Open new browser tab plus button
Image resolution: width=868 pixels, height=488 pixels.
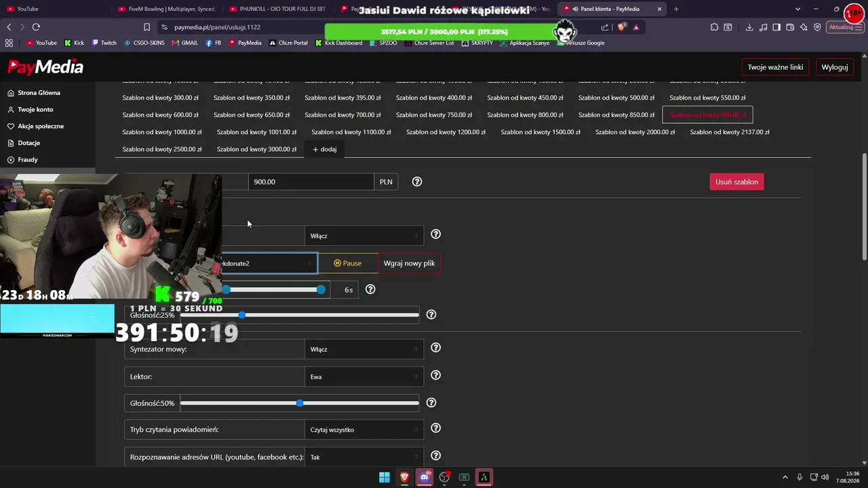pyautogui.click(x=676, y=9)
